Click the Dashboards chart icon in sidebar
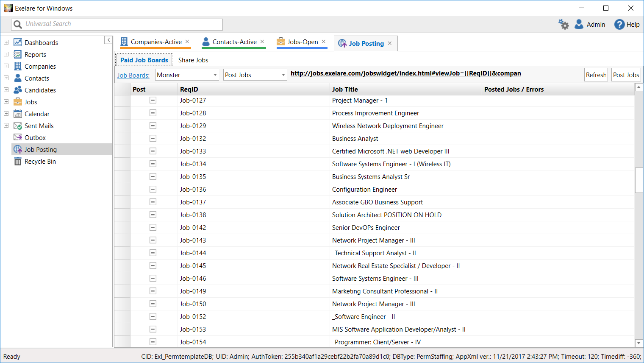 [18, 42]
